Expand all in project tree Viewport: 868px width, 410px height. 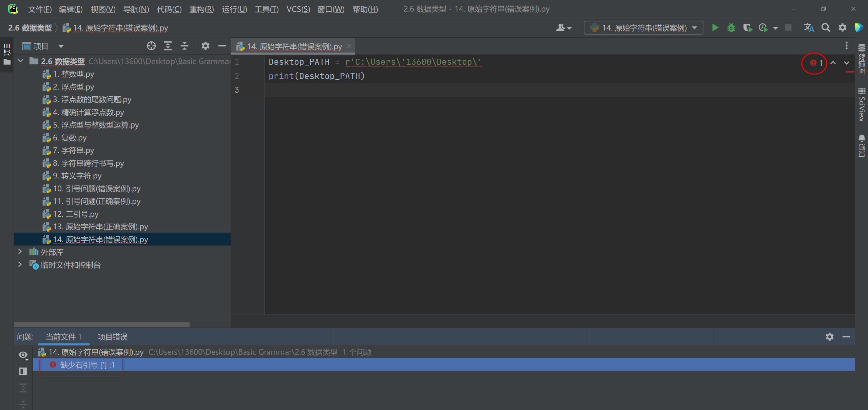pyautogui.click(x=168, y=46)
